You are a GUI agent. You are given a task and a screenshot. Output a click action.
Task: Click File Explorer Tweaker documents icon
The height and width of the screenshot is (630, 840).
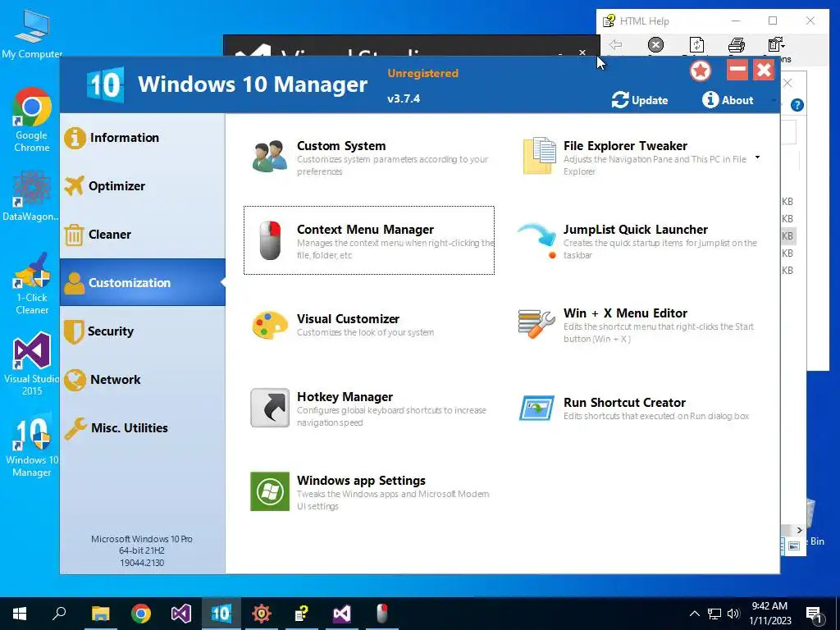click(x=539, y=156)
